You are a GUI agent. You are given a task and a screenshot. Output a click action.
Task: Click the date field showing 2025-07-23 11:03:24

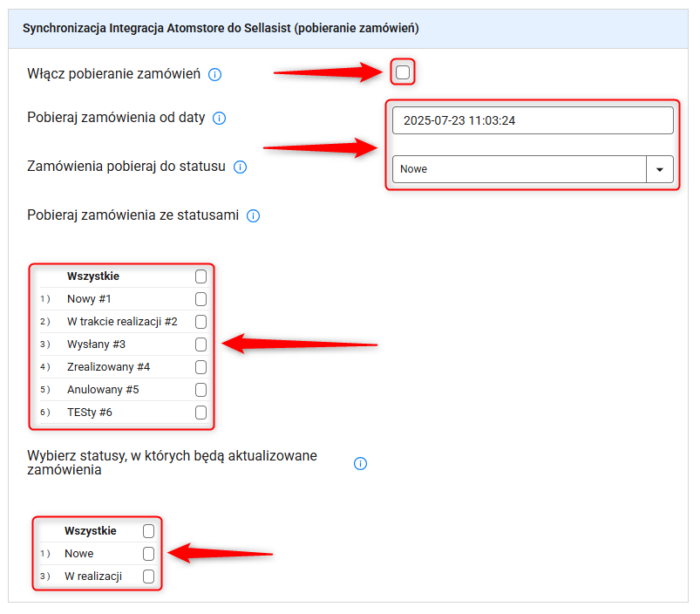click(533, 120)
